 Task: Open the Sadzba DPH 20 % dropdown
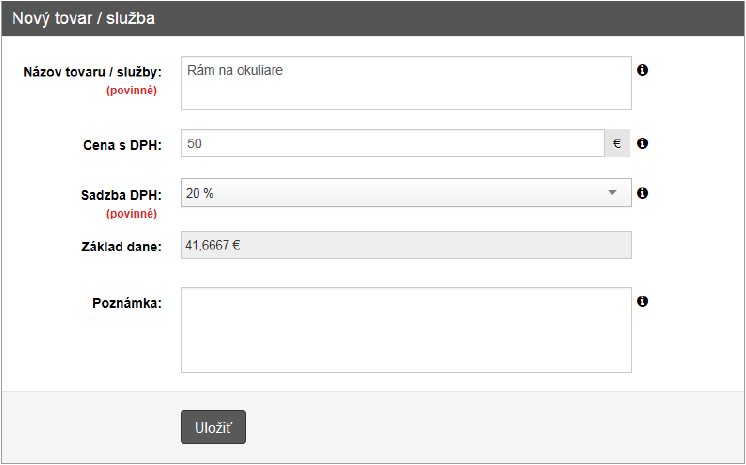pos(406,193)
